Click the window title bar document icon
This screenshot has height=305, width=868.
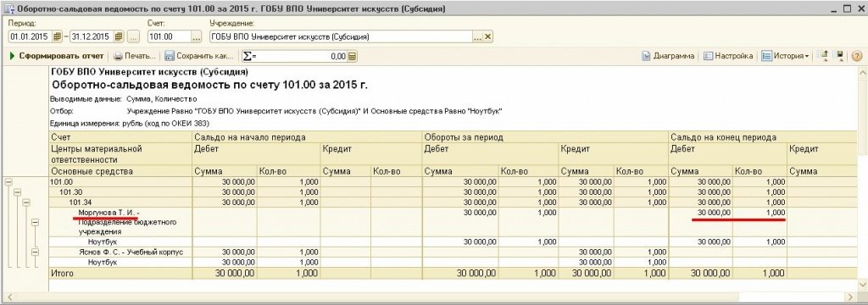(8, 8)
